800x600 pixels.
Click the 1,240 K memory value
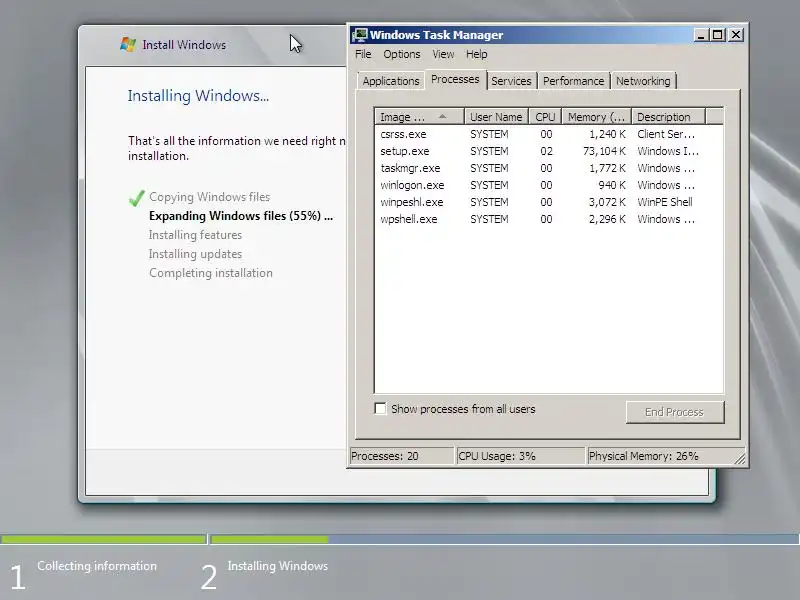tap(607, 134)
